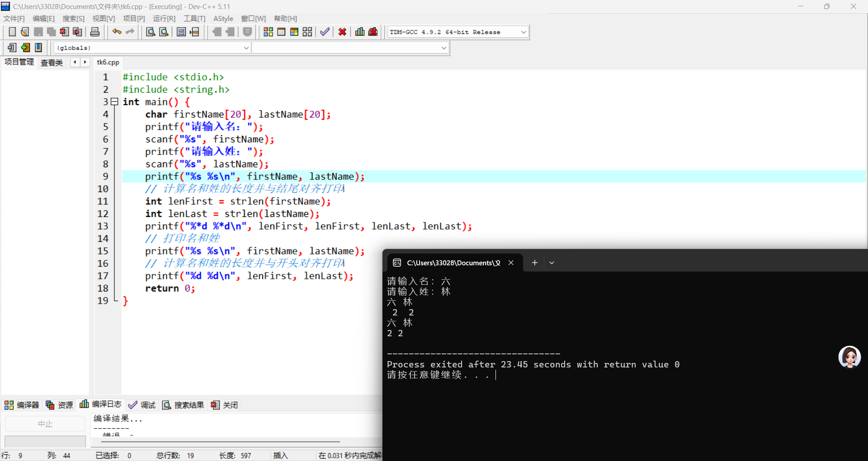Close the current file via toolbar icon
Screen dimensions: 868x461
(65, 32)
